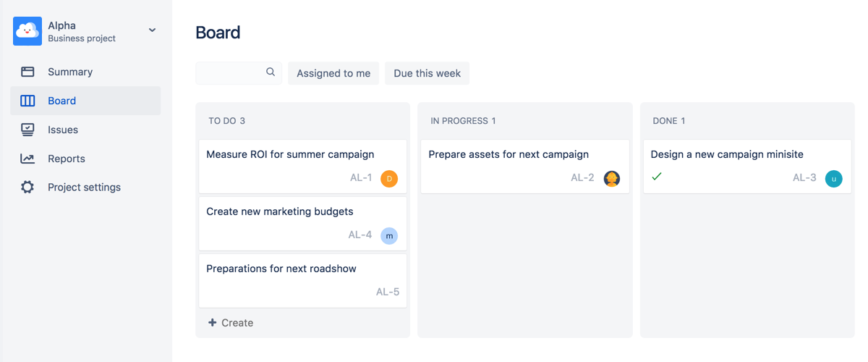Click the green checkmark on AL-3 card
The image size is (868, 362).
tap(657, 177)
